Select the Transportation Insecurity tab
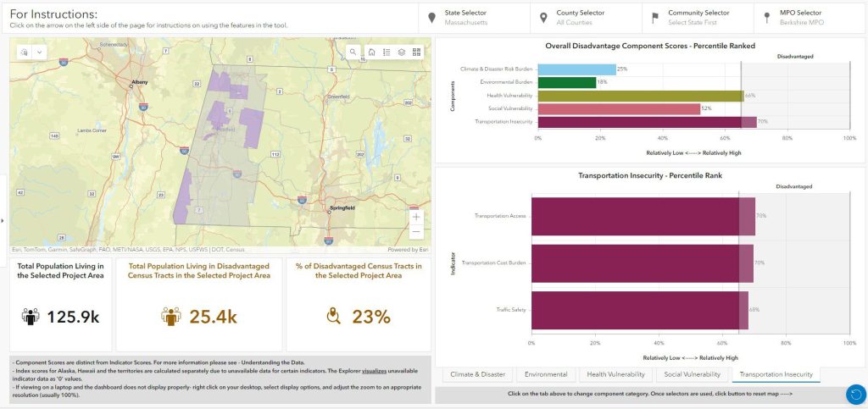 point(776,374)
